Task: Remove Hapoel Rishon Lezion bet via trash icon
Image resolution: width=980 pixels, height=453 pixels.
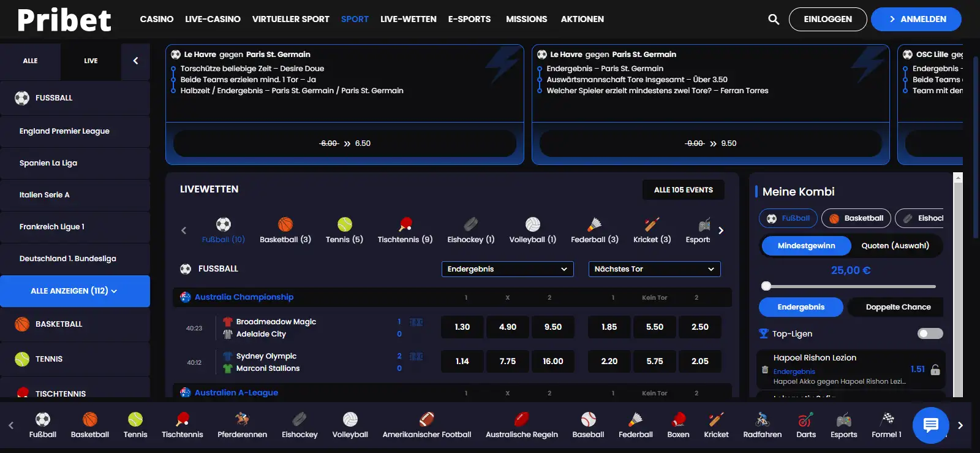Action: point(765,370)
